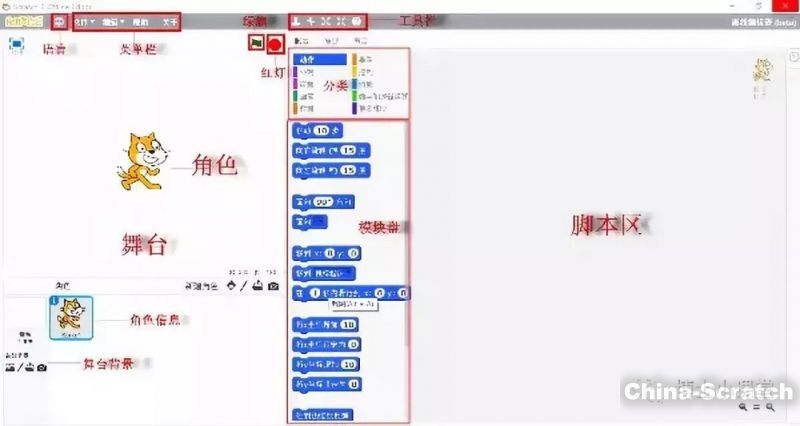Viewport: 800px width, 426px height.
Task: Click the globe language icon
Action: coord(60,21)
